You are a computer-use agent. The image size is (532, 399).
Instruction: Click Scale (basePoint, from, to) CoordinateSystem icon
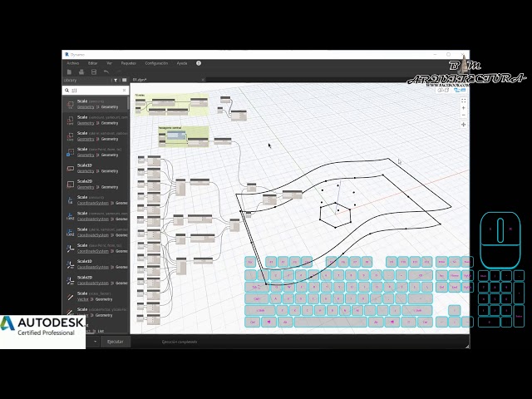(70, 248)
